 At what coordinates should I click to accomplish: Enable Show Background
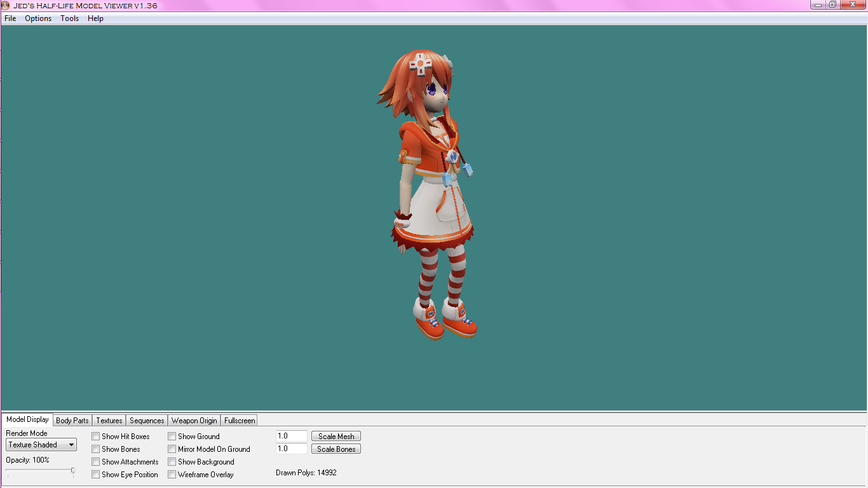point(172,461)
